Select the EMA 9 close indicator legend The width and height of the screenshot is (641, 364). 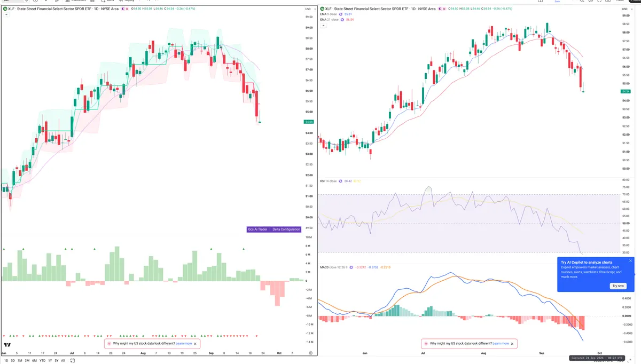click(x=329, y=14)
